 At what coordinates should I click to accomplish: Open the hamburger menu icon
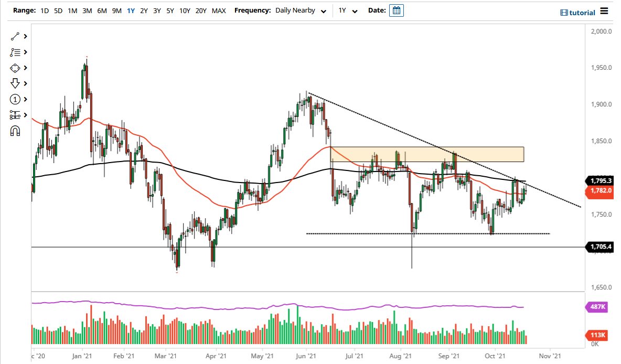[x=604, y=11]
